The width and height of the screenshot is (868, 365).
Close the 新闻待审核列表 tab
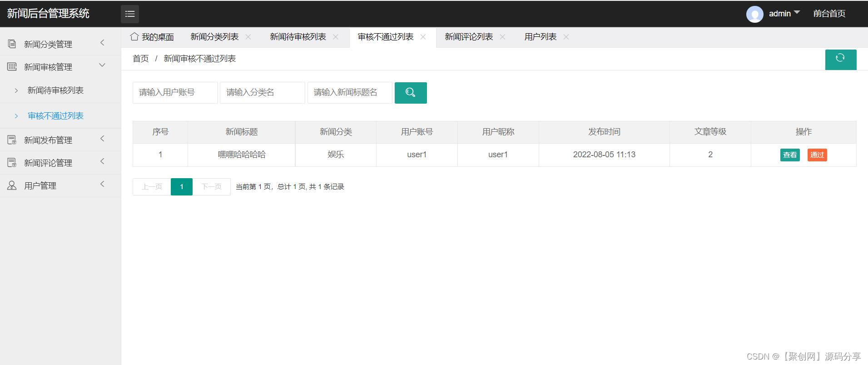point(336,37)
